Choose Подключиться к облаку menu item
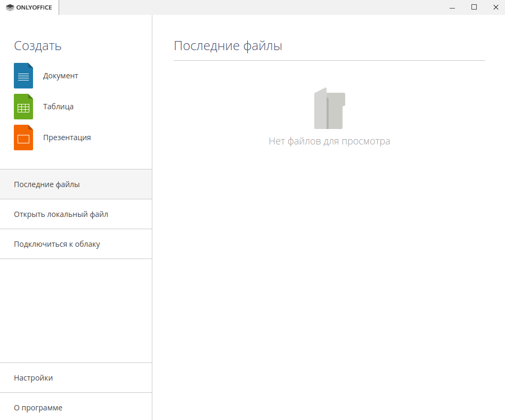Viewport: 505px width, 420px height. [76, 244]
